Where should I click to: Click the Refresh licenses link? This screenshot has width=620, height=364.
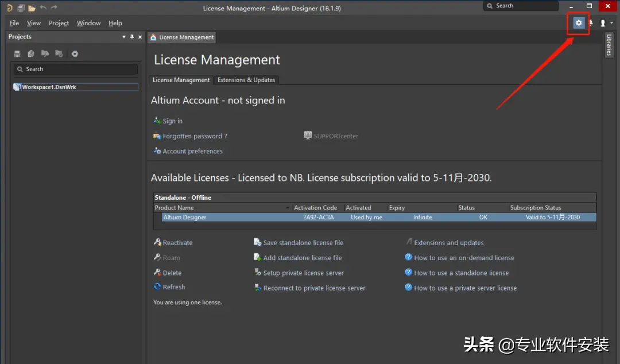click(x=173, y=287)
